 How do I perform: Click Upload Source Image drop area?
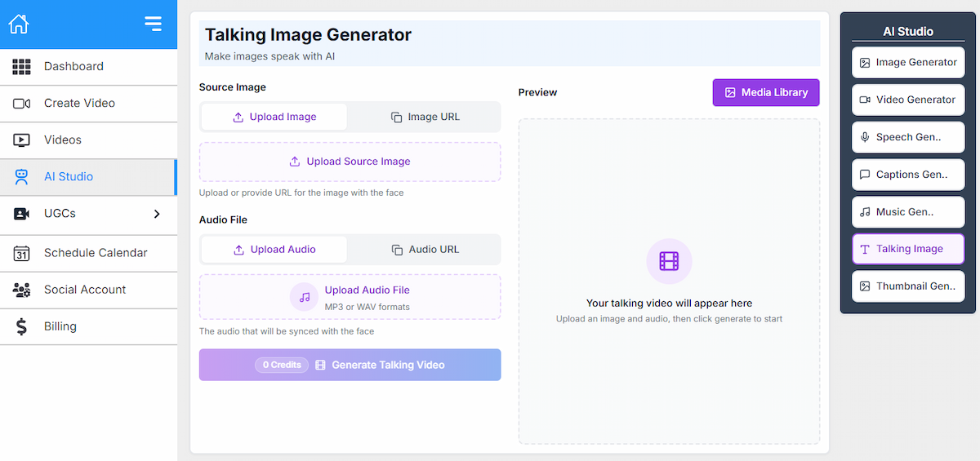350,162
